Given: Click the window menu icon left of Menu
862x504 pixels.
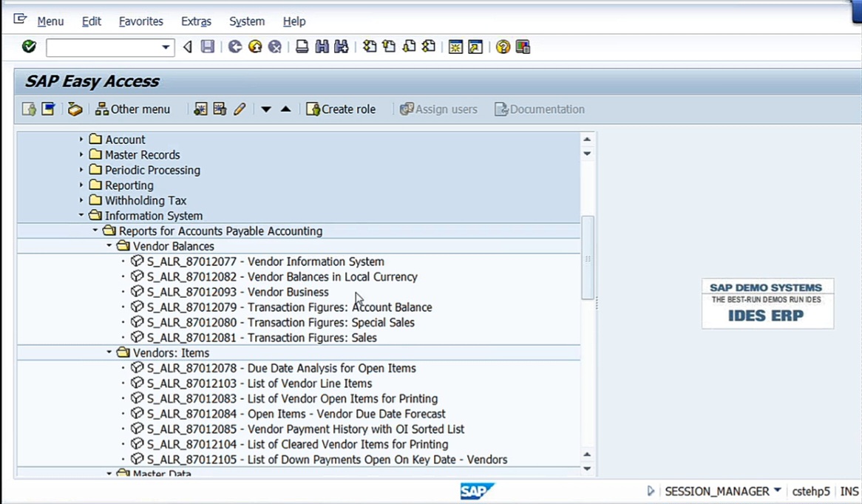Looking at the screenshot, I should (21, 20).
